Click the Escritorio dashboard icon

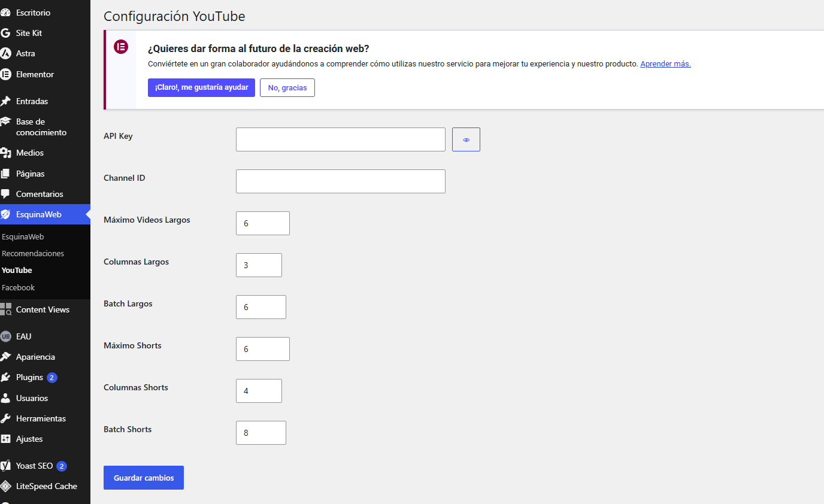[x=5, y=13]
